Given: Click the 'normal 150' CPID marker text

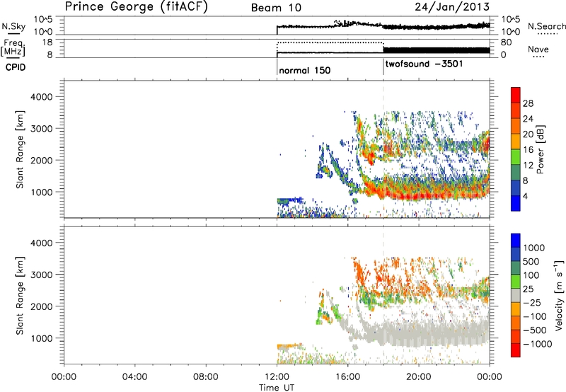Looking at the screenshot, I should click(x=305, y=70).
